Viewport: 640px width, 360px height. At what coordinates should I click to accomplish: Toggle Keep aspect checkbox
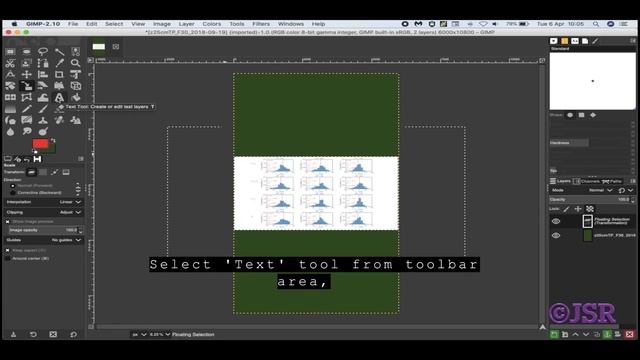coord(8,250)
